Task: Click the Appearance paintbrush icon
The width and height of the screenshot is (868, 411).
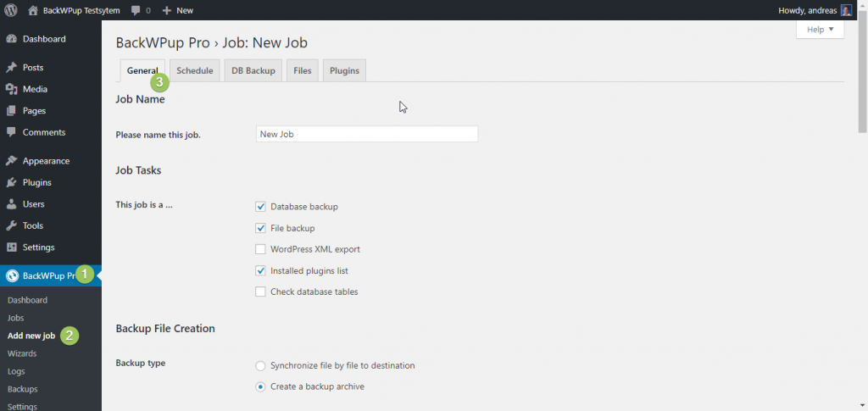Action: point(12,161)
